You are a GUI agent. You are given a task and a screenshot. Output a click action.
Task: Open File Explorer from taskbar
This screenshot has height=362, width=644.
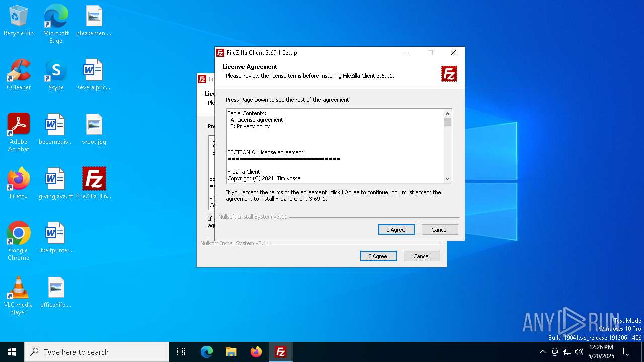[x=231, y=352]
